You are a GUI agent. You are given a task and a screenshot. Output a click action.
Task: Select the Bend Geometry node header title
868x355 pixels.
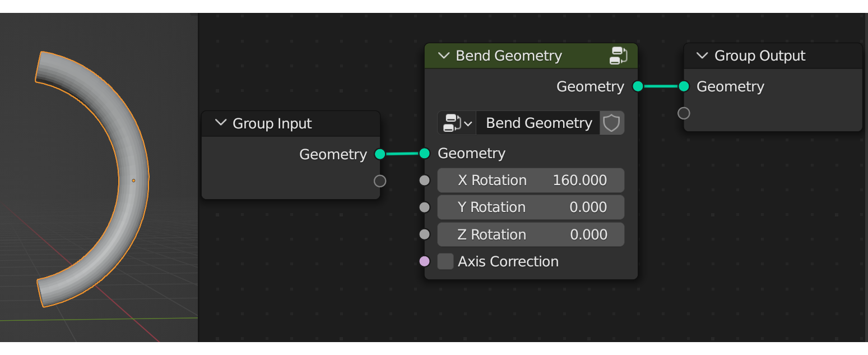tap(509, 56)
